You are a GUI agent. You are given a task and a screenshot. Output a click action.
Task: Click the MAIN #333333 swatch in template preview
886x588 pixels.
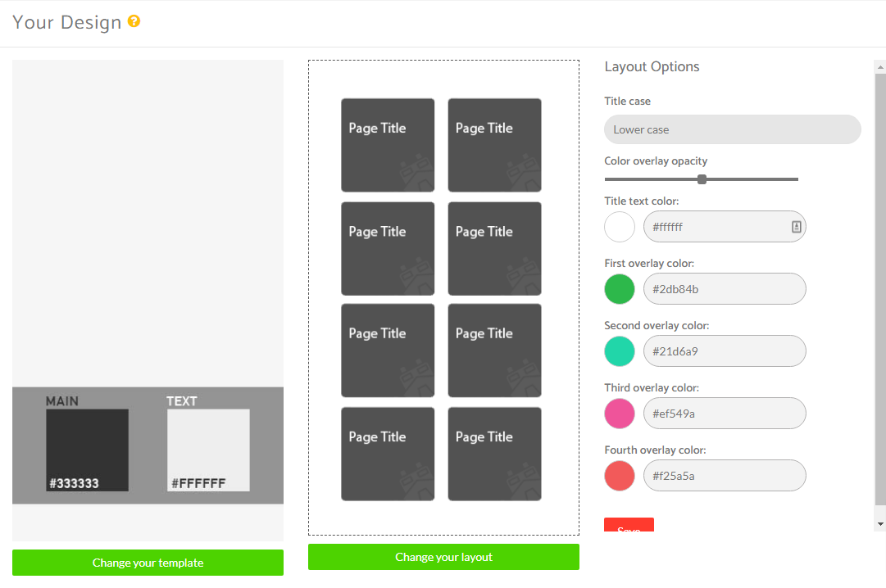tap(86, 449)
